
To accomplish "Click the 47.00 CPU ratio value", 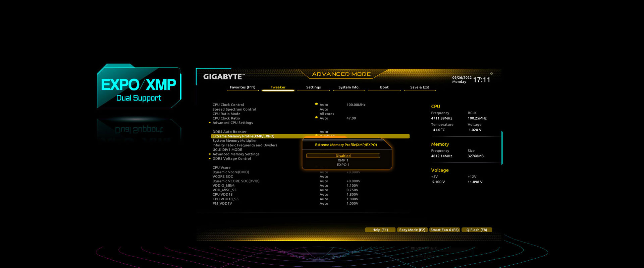I will coord(351,118).
